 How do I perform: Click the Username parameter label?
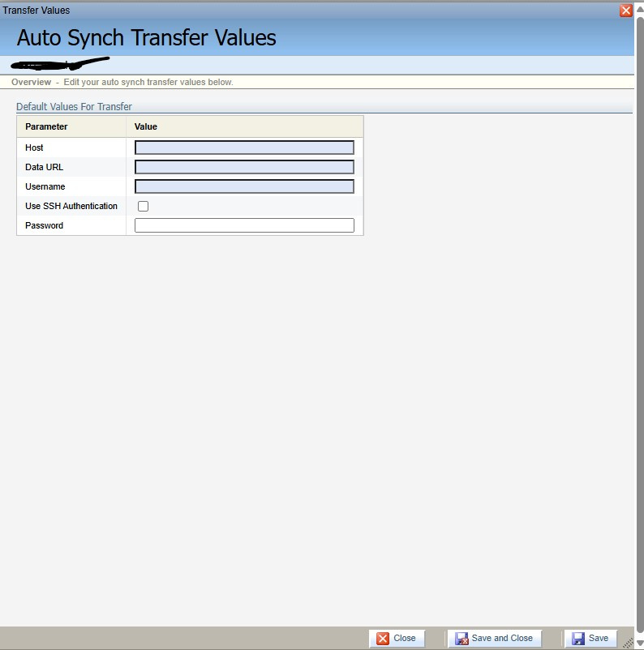45,186
